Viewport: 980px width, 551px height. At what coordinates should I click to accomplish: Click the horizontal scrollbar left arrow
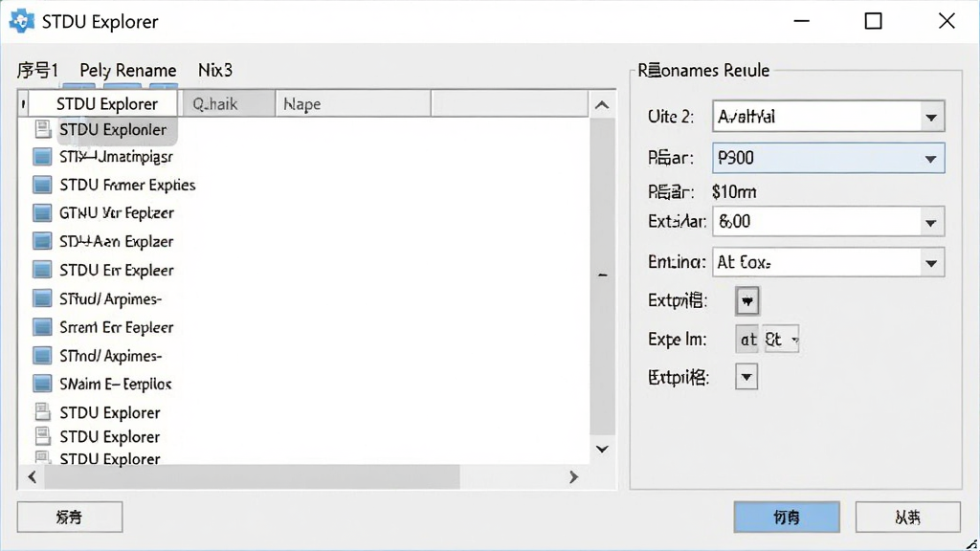click(32, 477)
